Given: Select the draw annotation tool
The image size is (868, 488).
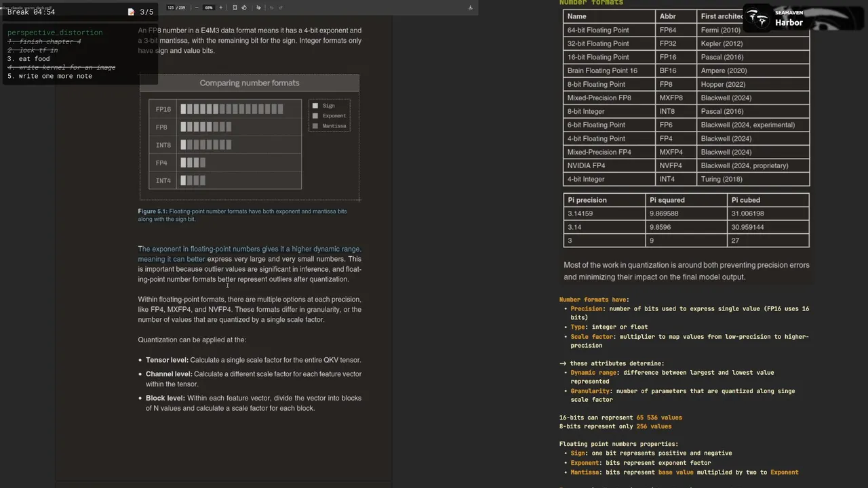Looking at the screenshot, I should click(x=258, y=7).
